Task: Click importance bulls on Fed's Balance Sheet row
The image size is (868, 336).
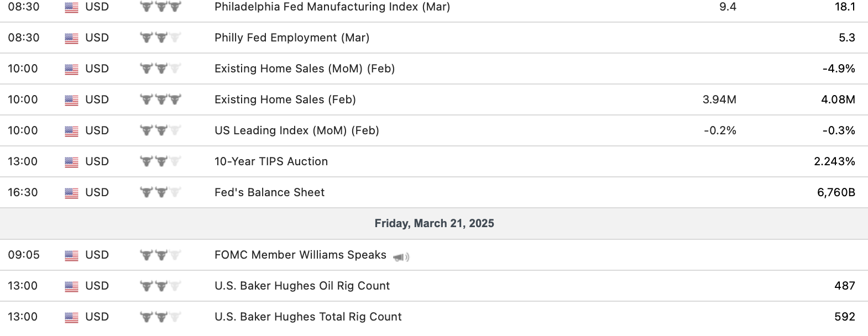Action: click(x=160, y=193)
